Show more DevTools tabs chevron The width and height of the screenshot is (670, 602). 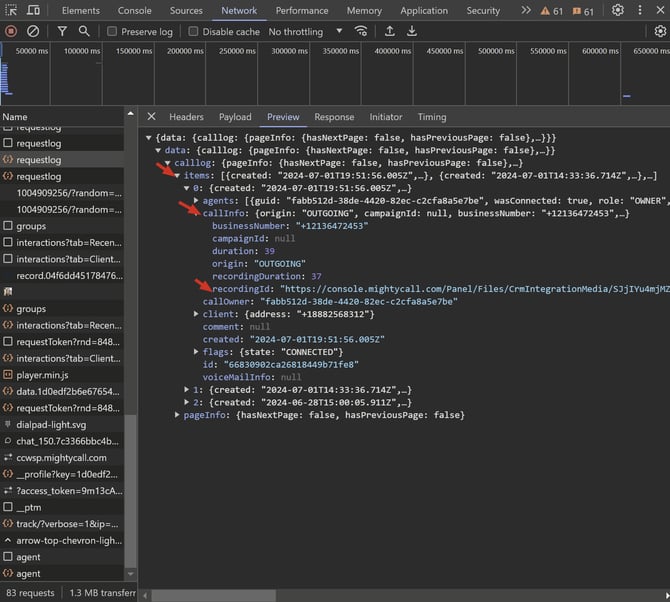point(526,10)
